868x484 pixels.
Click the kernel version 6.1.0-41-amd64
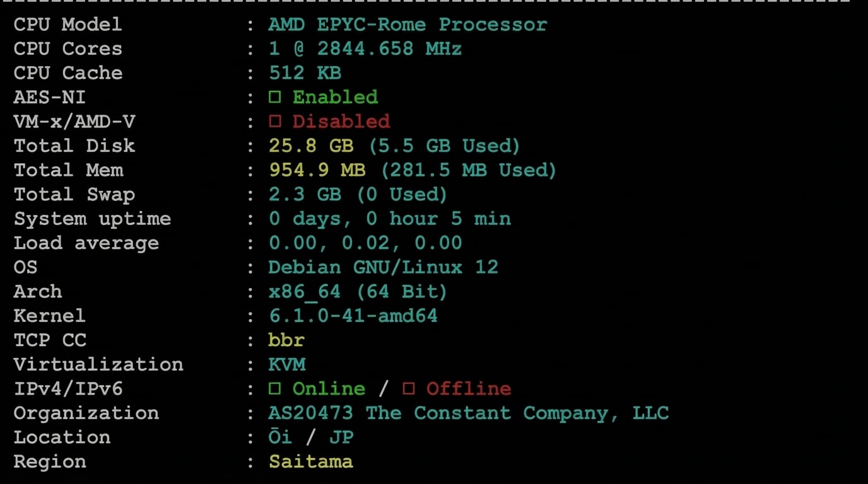(x=353, y=316)
